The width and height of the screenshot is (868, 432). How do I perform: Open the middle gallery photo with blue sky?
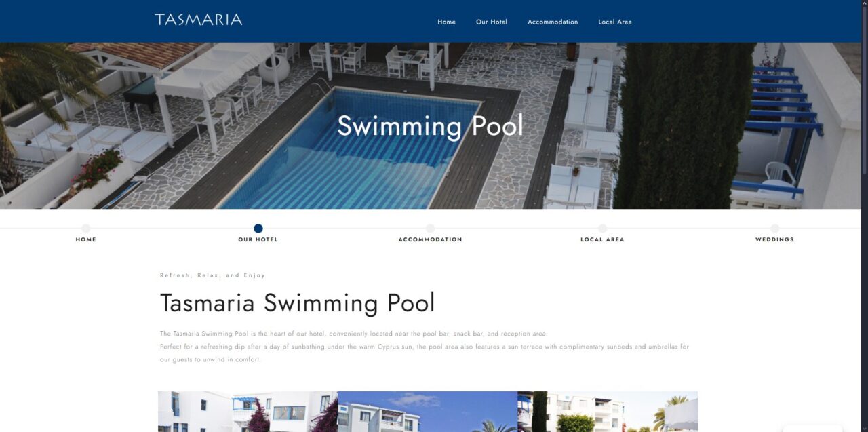click(428, 412)
